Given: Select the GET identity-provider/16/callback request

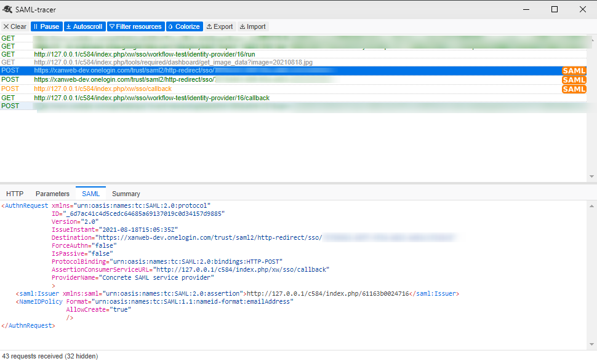Looking at the screenshot, I should point(151,98).
